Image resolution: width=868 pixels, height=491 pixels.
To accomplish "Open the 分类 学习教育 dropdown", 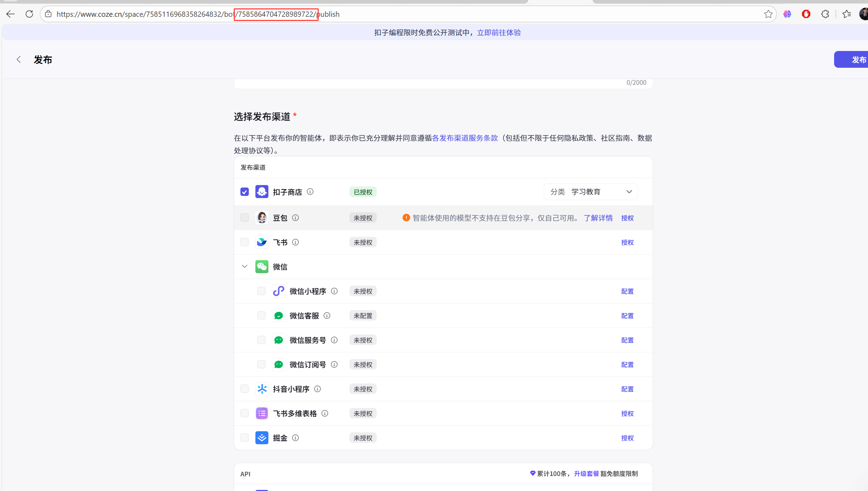I will point(591,192).
